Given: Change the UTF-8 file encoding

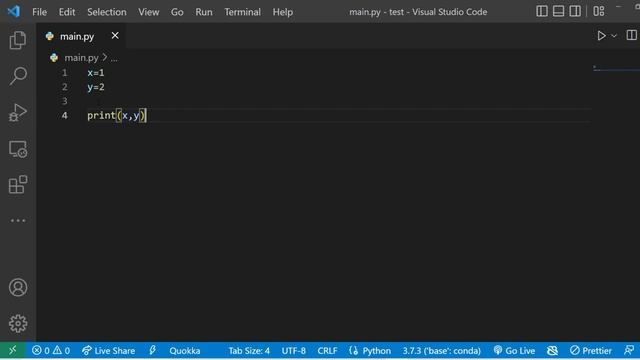Looking at the screenshot, I should 293,350.
